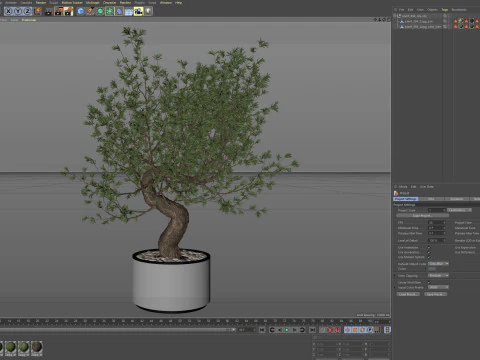
Task: Toggle the Linear Workflow checkbox
Action: coord(429,282)
